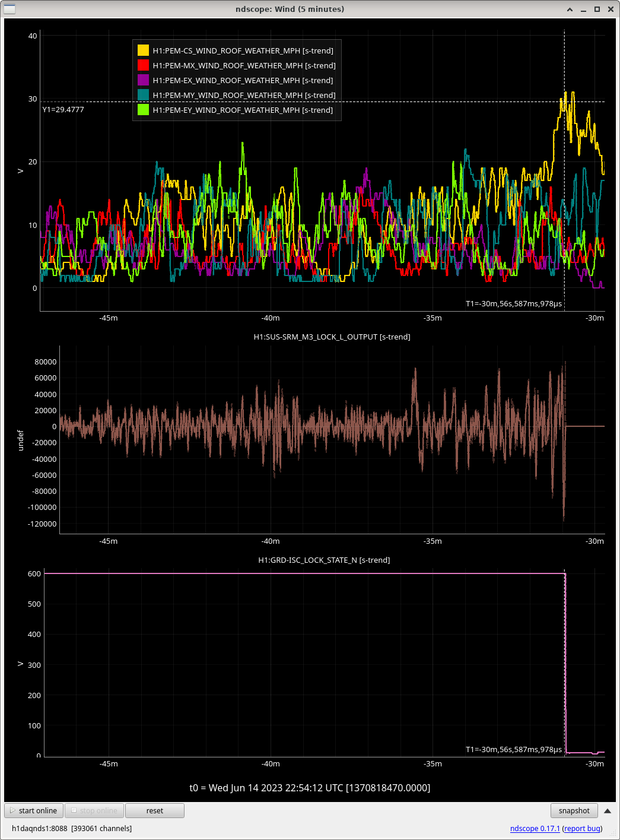
Task: Expand the panel with the bottom-right triangle
Action: [608, 810]
